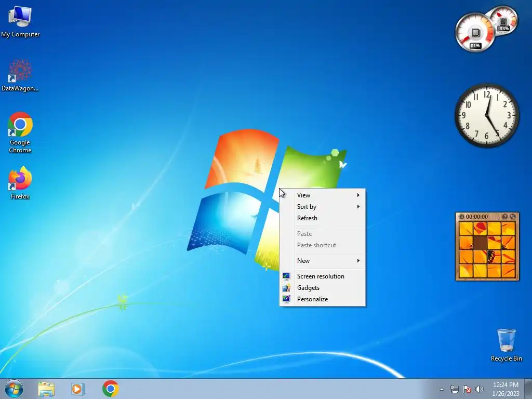Select the Recycle Bin icon
The image size is (532, 399).
[506, 345]
